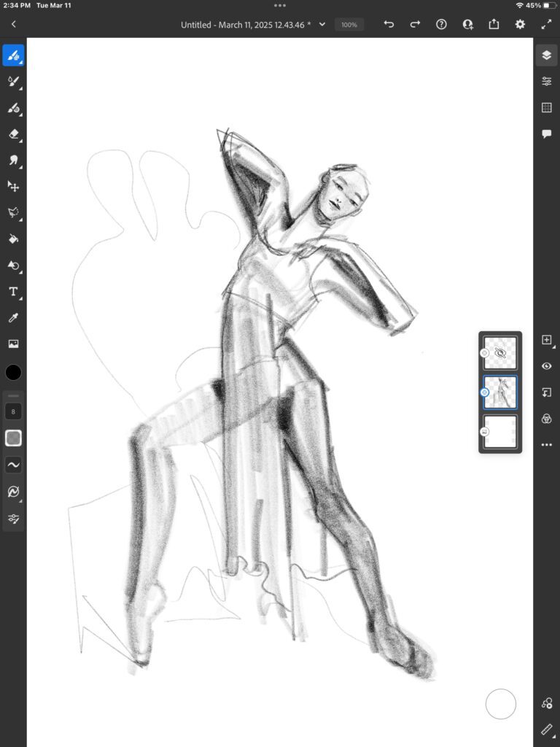Activate the Lasso selection tool

[x=13, y=213]
